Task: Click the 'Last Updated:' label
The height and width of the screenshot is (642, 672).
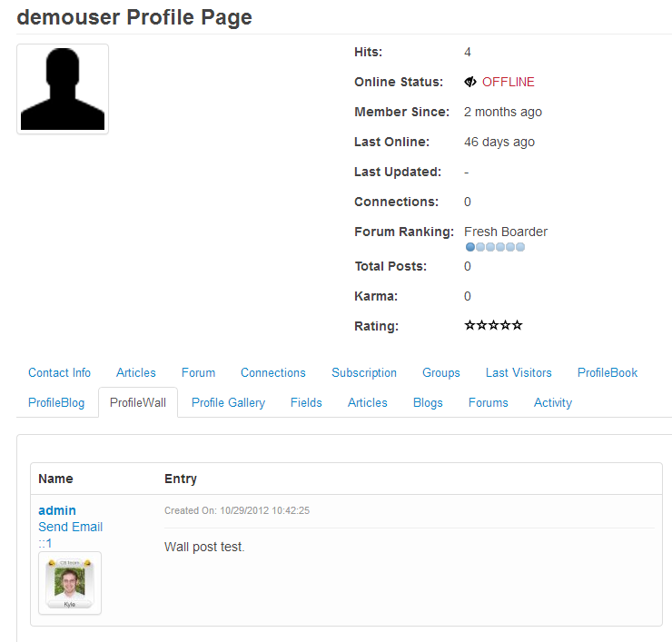Action: pos(398,172)
